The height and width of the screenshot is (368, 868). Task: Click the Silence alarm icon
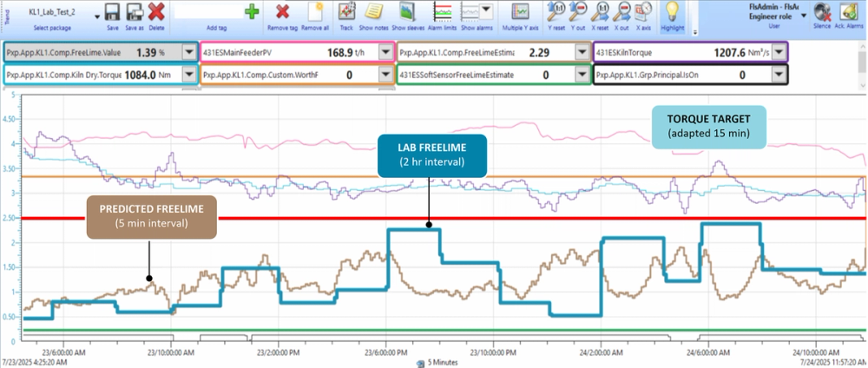pyautogui.click(x=822, y=12)
